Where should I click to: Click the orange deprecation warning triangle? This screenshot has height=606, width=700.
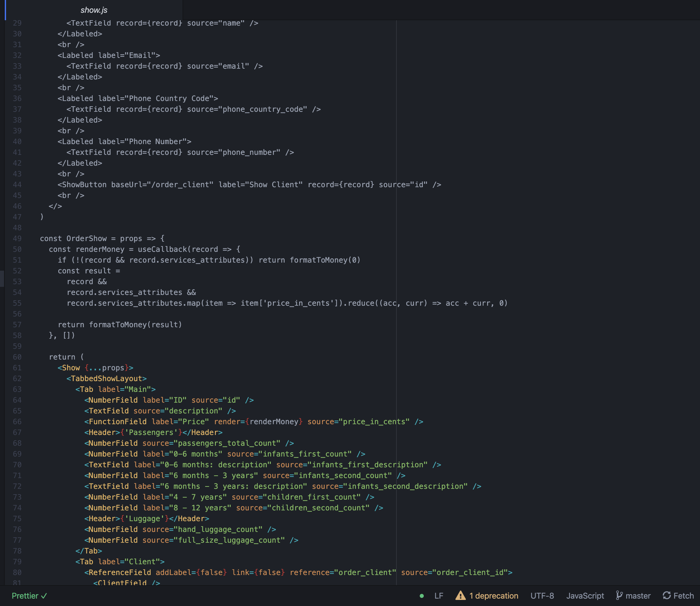click(x=461, y=595)
